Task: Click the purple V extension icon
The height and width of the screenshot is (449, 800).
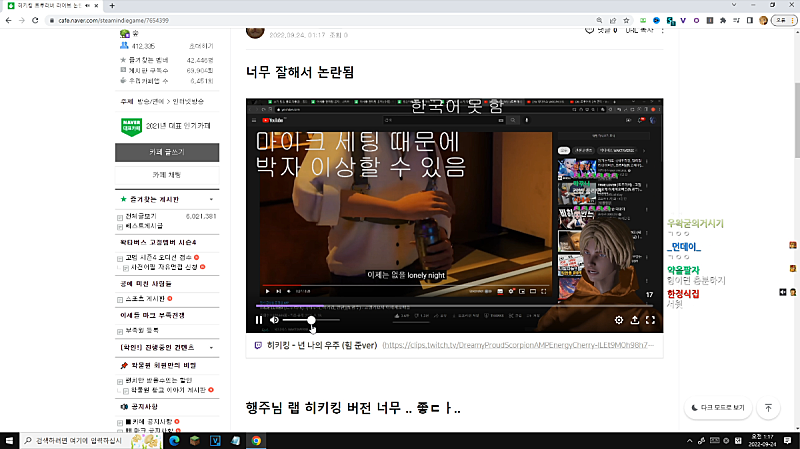Action: click(x=683, y=20)
